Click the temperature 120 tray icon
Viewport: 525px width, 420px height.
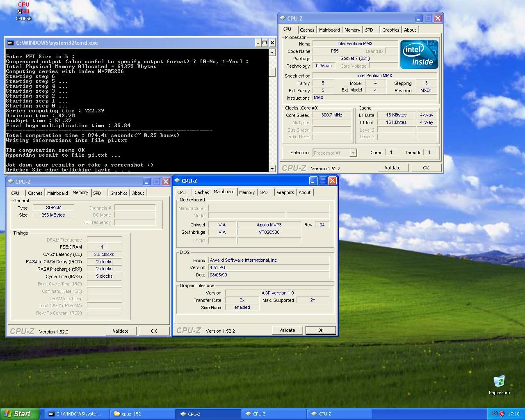tap(494, 414)
